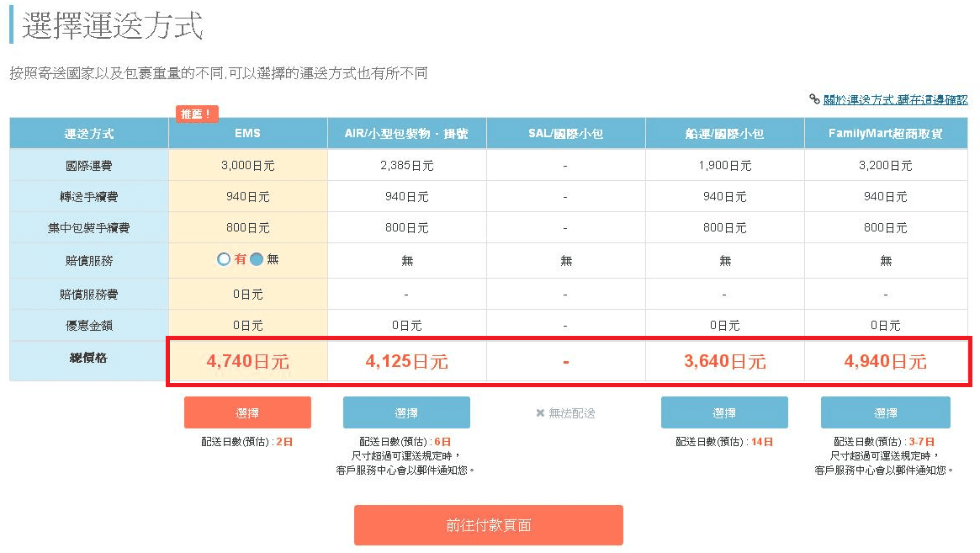This screenshot has width=980, height=553.
Task: Click the EMS total price 4,740日元
Action: [247, 362]
